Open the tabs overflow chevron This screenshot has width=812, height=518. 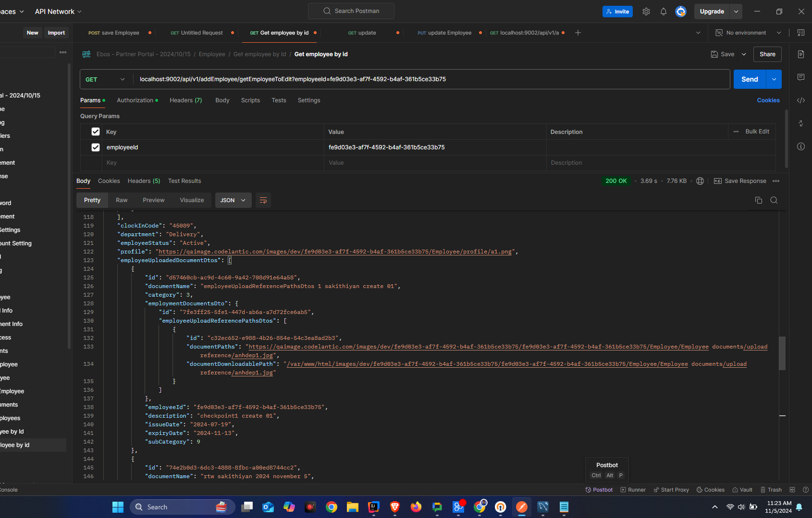[698, 33]
